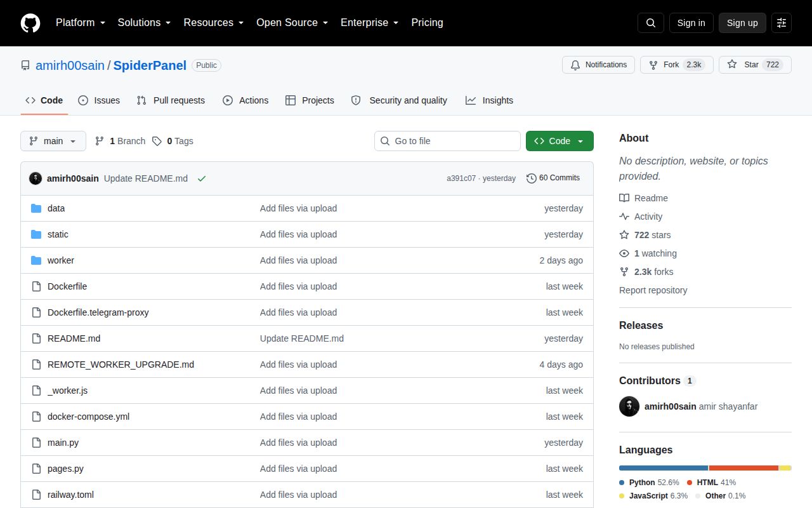
Task: Click Report repository link
Action: (x=653, y=290)
